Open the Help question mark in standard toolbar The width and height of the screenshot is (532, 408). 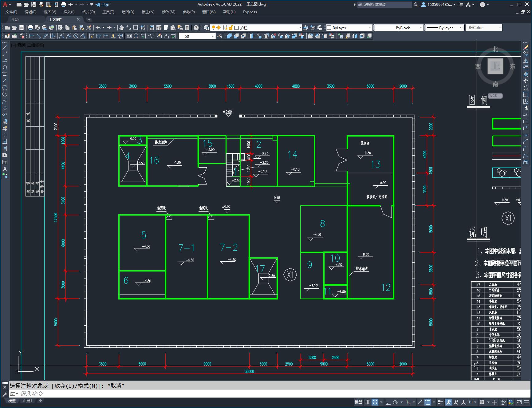[x=196, y=28]
